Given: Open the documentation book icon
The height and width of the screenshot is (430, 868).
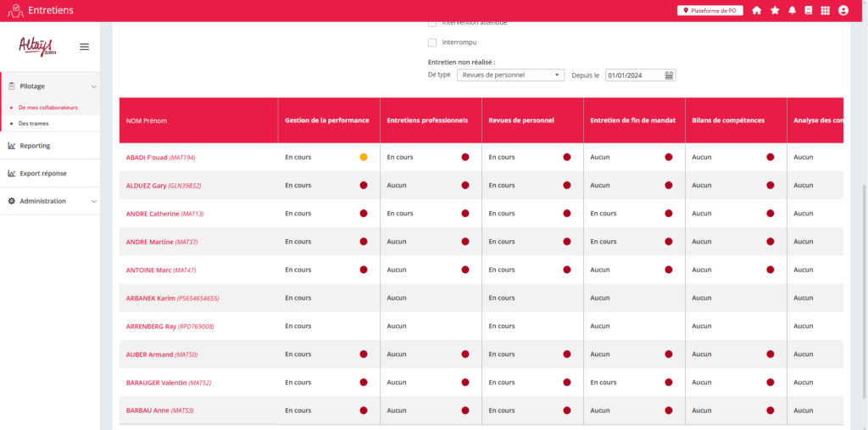Looking at the screenshot, I should (x=808, y=10).
